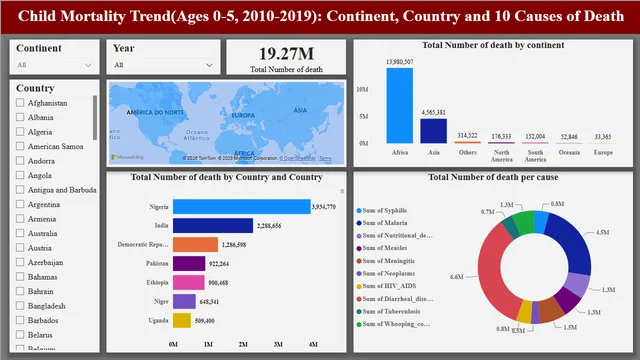Click the India bar in country chart
The image size is (640, 360).
coord(213,226)
